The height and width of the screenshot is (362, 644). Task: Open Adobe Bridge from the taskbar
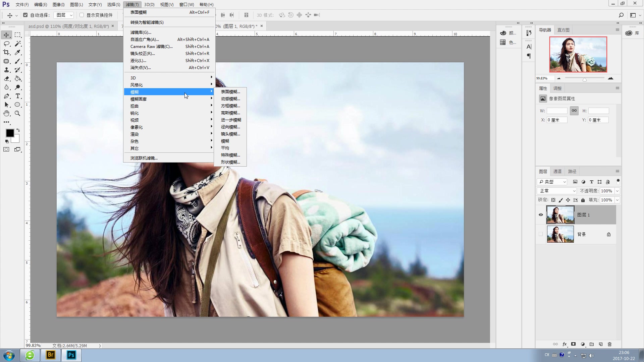tap(51, 355)
